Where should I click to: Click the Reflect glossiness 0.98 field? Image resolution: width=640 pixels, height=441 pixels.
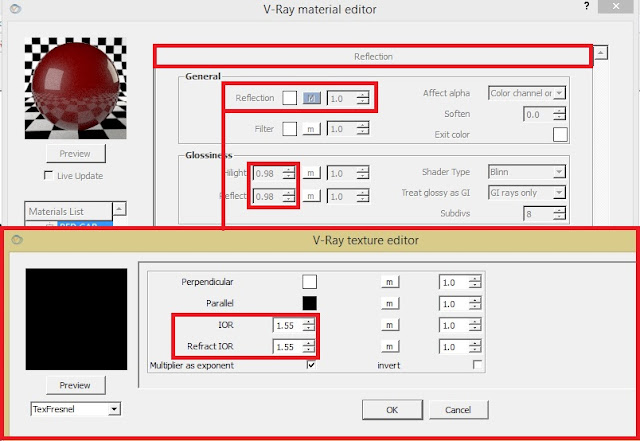coord(268,196)
